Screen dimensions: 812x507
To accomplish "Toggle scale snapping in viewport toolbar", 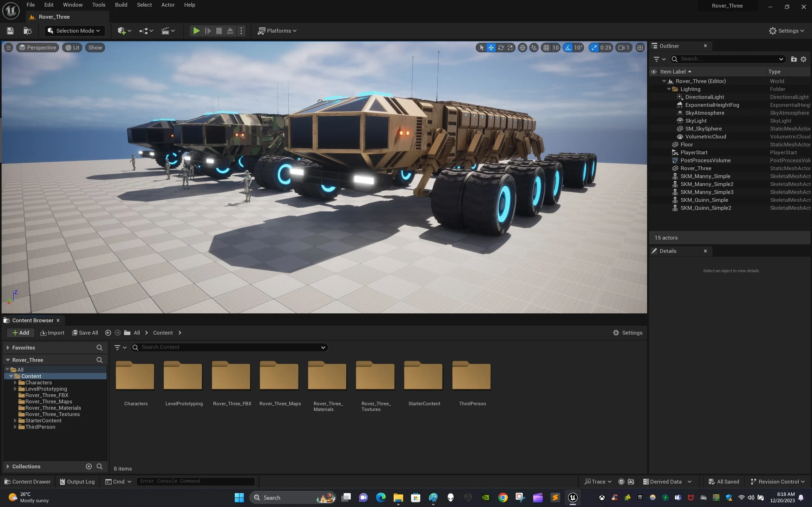I will click(594, 48).
